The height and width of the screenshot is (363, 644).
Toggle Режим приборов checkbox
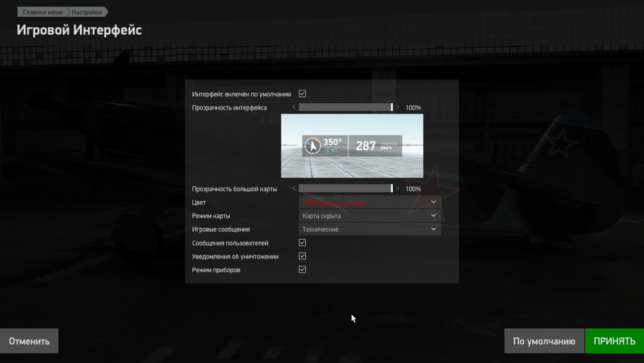point(302,270)
